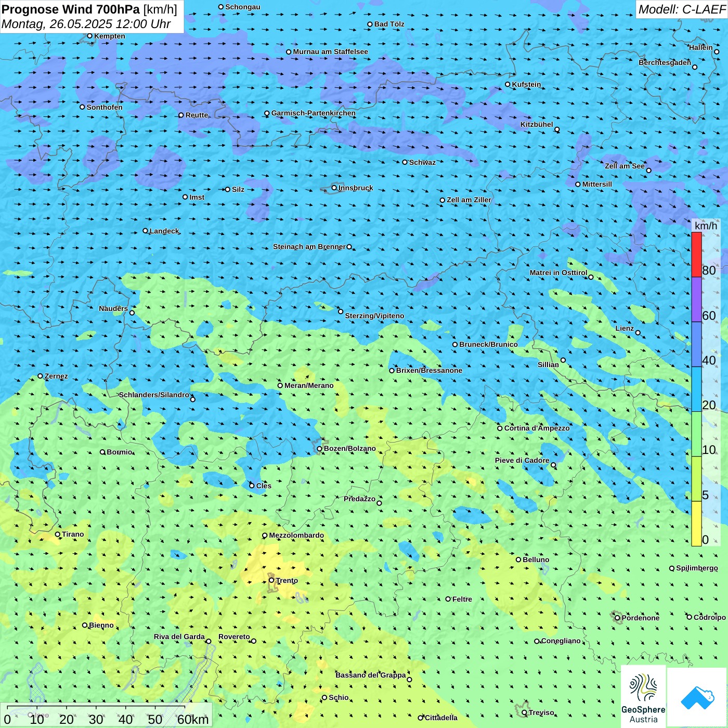Click the Kufstein label
Image resolution: width=728 pixels, height=728 pixels.
coord(526,84)
